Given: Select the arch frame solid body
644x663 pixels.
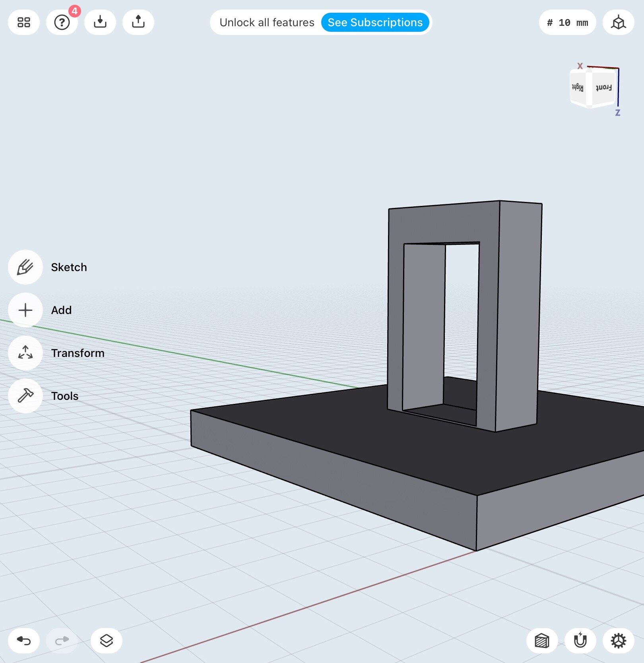Looking at the screenshot, I should click(517, 314).
